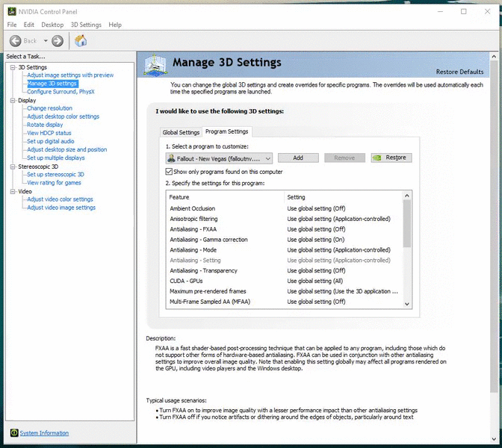Open the File menu
The image size is (502, 448).
(12, 25)
